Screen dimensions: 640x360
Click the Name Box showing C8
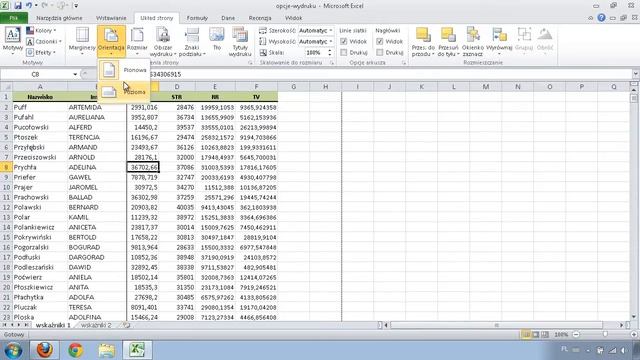tap(36, 74)
